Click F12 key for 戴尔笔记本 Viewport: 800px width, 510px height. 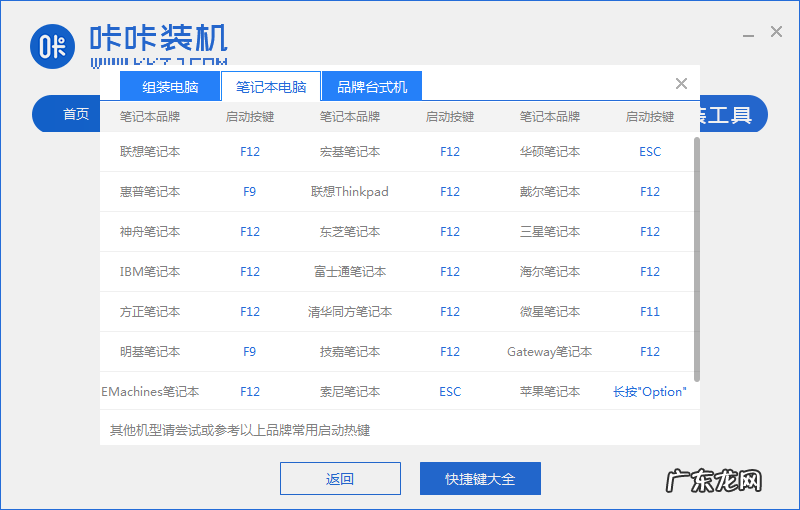click(650, 192)
